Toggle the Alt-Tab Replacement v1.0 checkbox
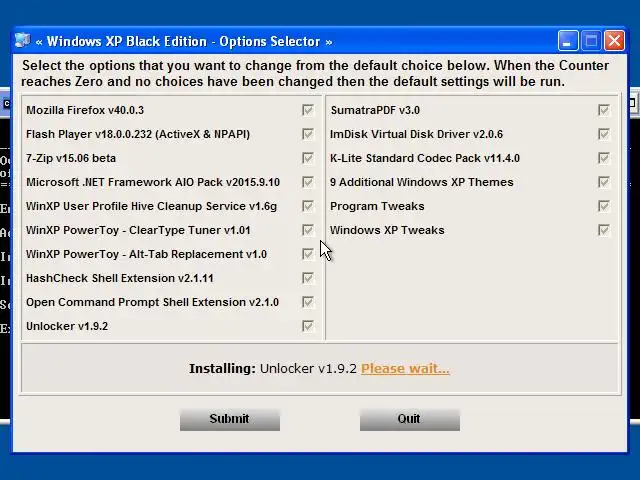The image size is (640, 480). (308, 254)
